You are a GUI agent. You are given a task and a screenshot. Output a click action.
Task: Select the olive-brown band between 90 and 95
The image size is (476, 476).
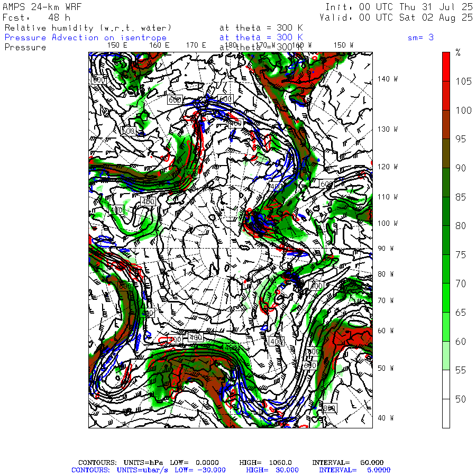pos(446,153)
